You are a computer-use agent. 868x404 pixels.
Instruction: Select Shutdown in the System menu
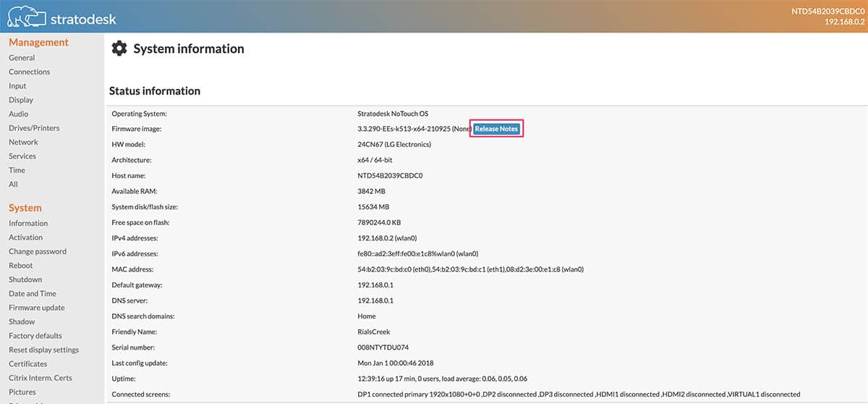(25, 279)
